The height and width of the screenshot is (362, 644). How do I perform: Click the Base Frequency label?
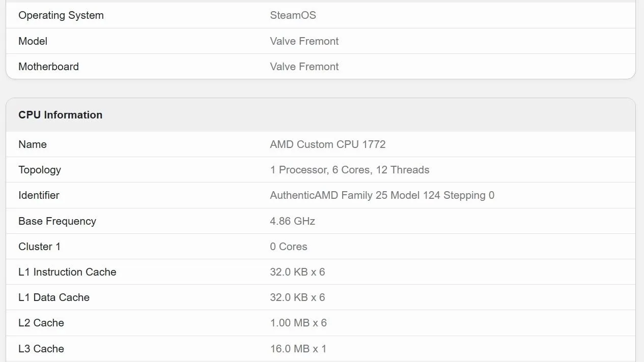coord(57,221)
